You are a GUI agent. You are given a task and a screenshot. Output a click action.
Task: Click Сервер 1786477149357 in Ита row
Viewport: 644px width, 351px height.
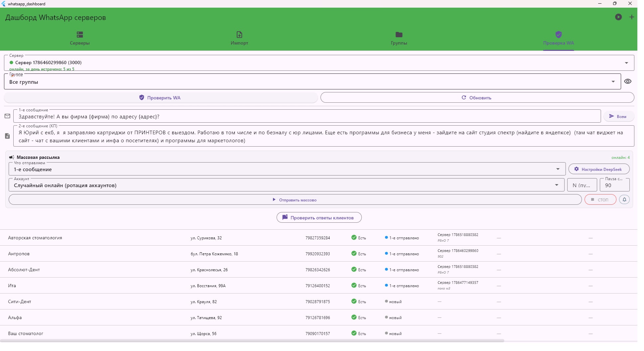[x=458, y=283]
